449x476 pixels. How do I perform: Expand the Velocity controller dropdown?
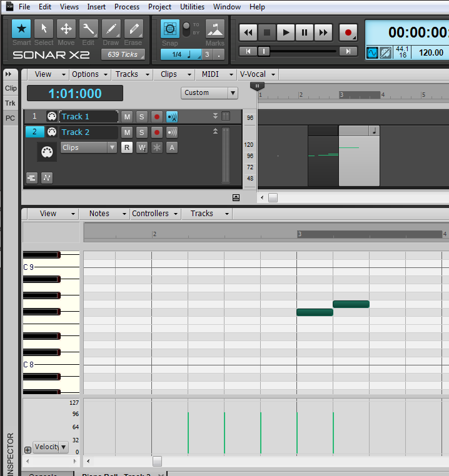pyautogui.click(x=51, y=447)
